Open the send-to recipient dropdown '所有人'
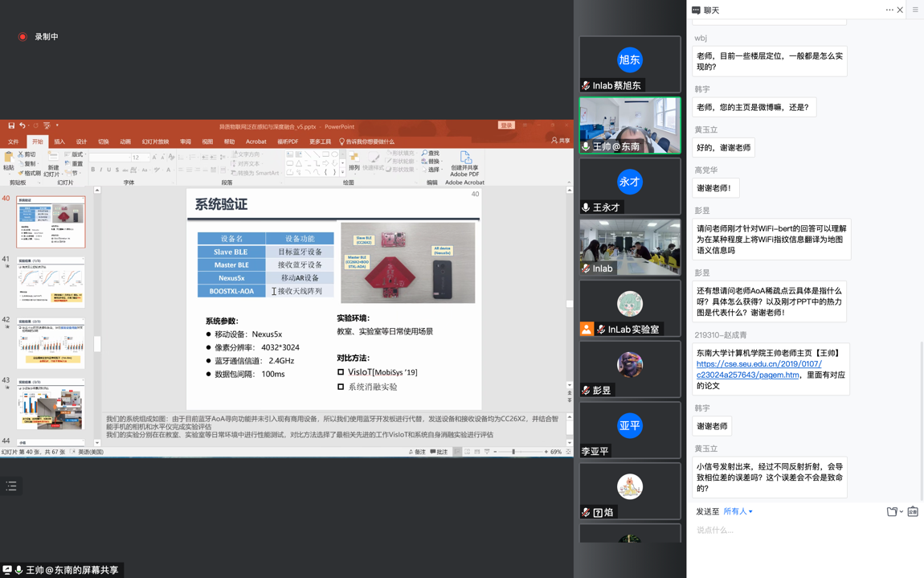Image resolution: width=924 pixels, height=578 pixels. click(738, 512)
